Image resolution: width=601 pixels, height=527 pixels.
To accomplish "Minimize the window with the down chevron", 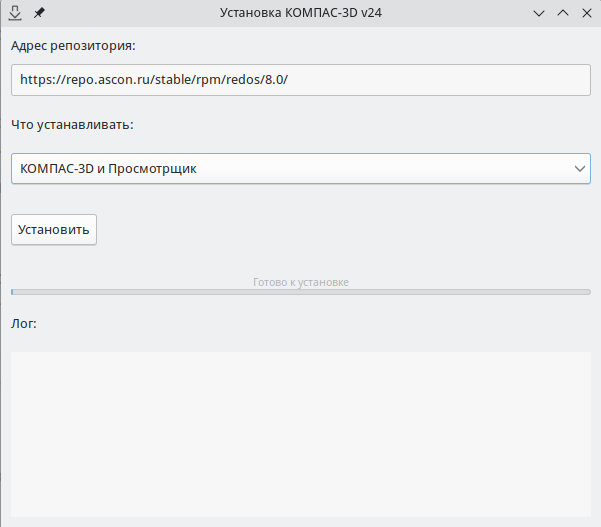I will pyautogui.click(x=540, y=13).
